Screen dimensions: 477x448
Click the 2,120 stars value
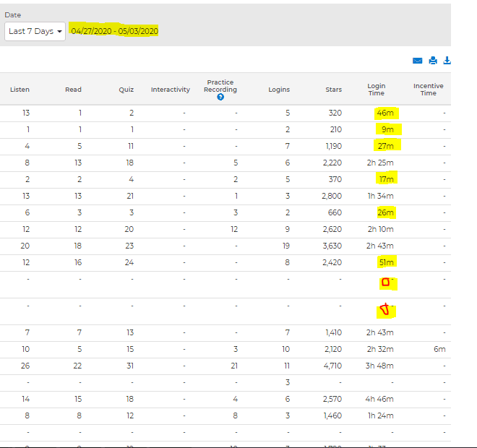[333, 349]
